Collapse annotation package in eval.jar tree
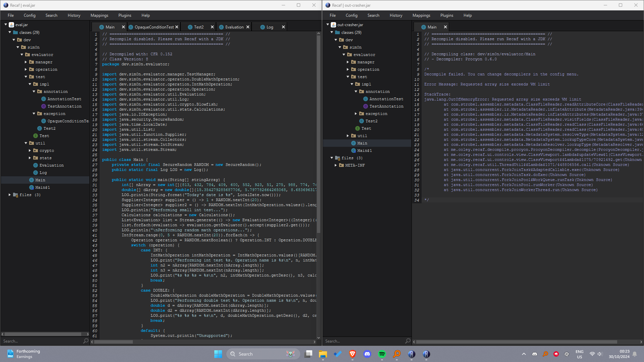The height and width of the screenshot is (362, 644). click(x=34, y=92)
